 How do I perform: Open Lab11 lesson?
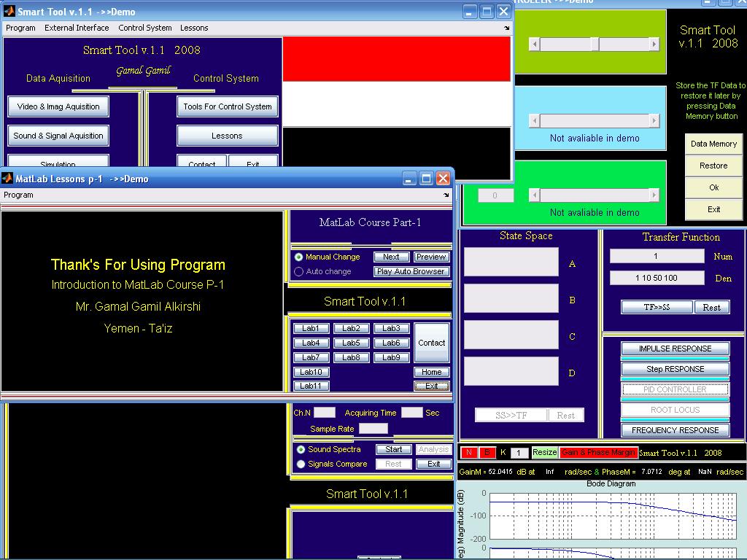click(311, 386)
